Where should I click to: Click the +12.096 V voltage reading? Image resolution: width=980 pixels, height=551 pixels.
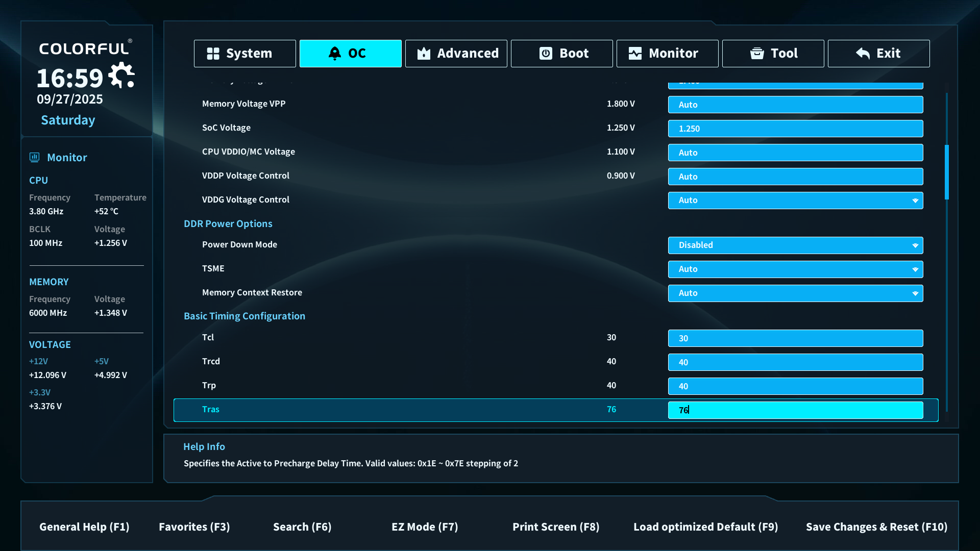[x=47, y=375]
